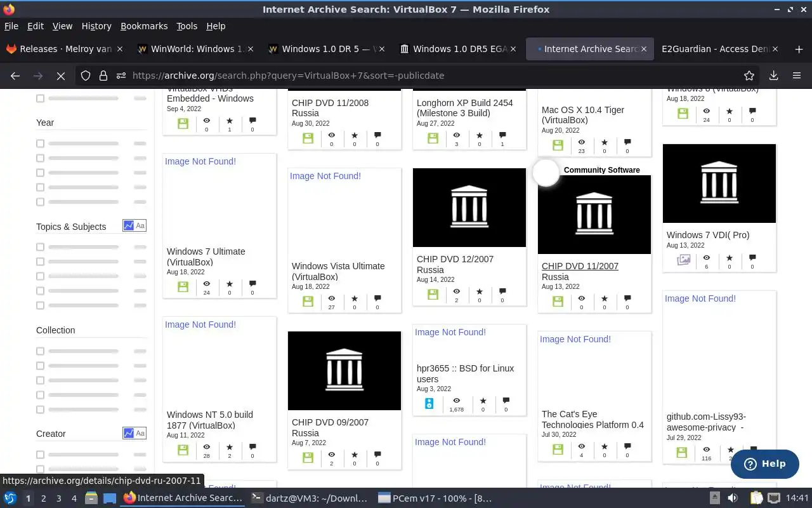Screen dimensions: 812x508
Task: Sort Creator facets by count
Action: point(129,433)
